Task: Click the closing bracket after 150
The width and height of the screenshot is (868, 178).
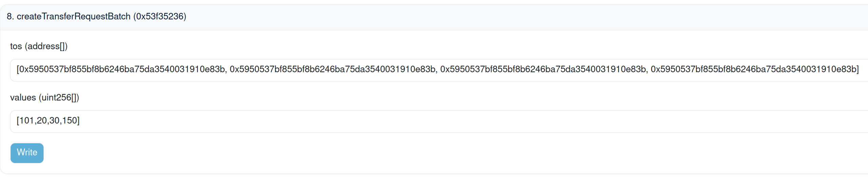Action: 78,121
